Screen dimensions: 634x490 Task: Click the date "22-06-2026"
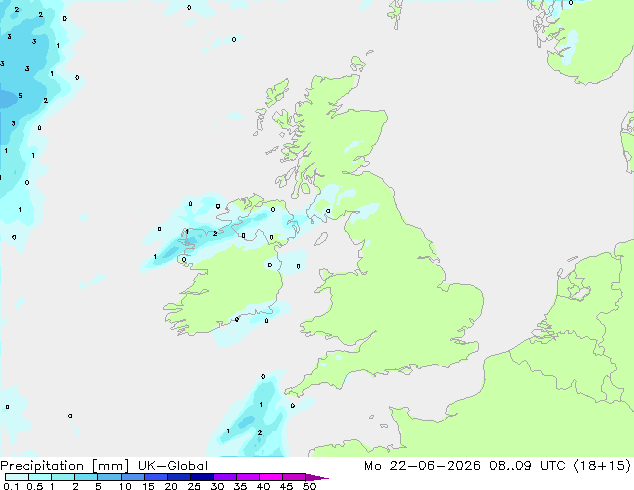435,466
